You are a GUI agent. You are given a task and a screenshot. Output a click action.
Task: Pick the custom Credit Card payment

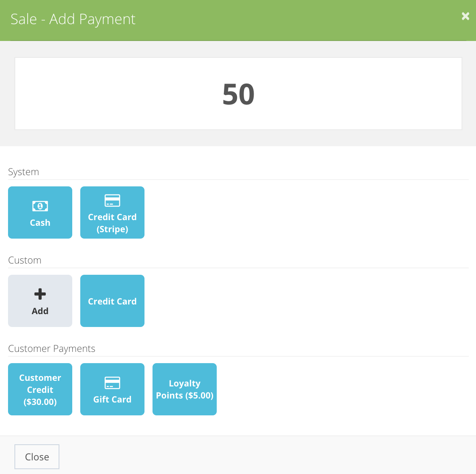(x=112, y=301)
